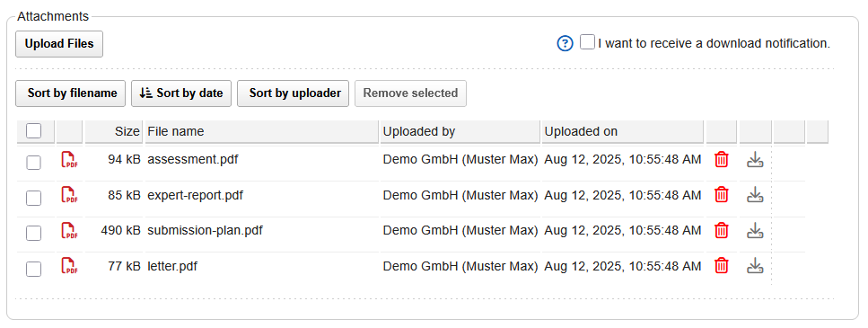The image size is (868, 328).
Task: Sort attachments by filename
Action: 71,93
